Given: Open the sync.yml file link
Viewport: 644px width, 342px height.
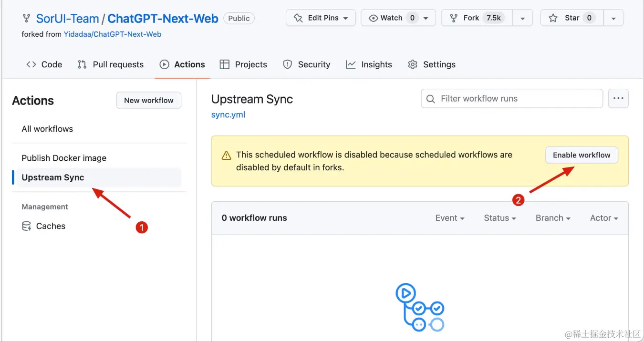Looking at the screenshot, I should [x=228, y=114].
